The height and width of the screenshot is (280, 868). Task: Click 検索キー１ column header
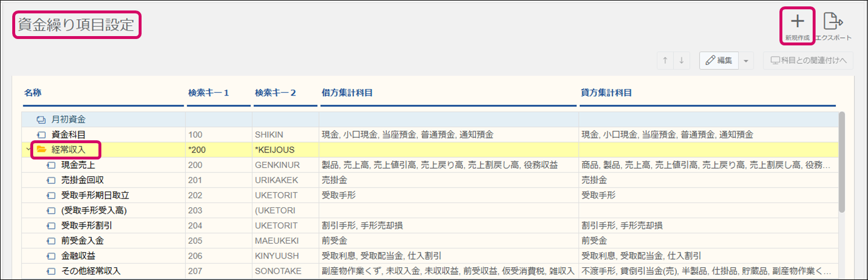[x=209, y=93]
